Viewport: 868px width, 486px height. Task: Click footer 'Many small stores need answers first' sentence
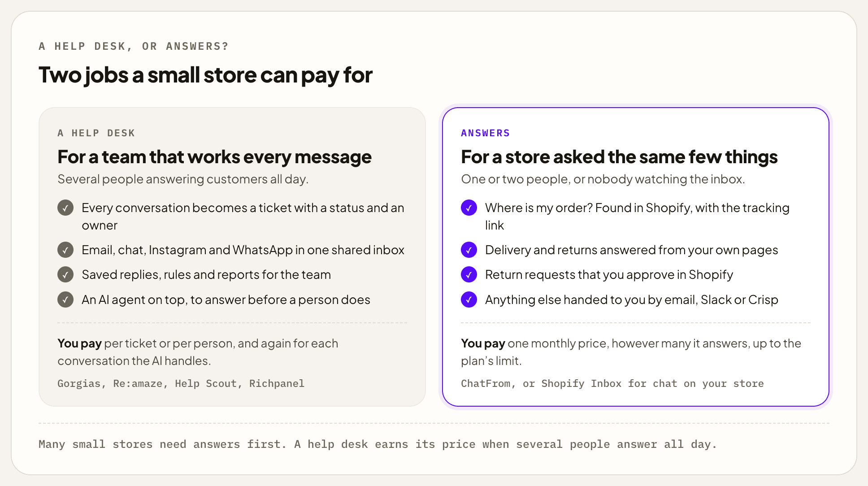pyautogui.click(x=378, y=444)
